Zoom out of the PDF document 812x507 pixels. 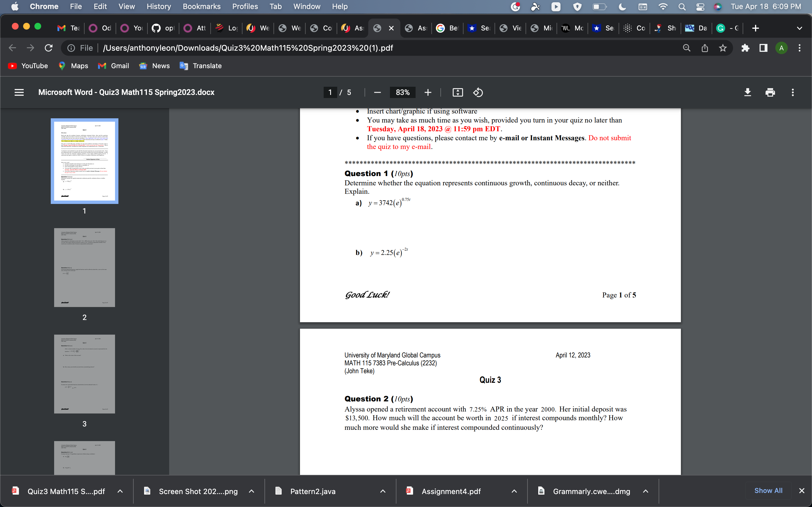pyautogui.click(x=378, y=92)
